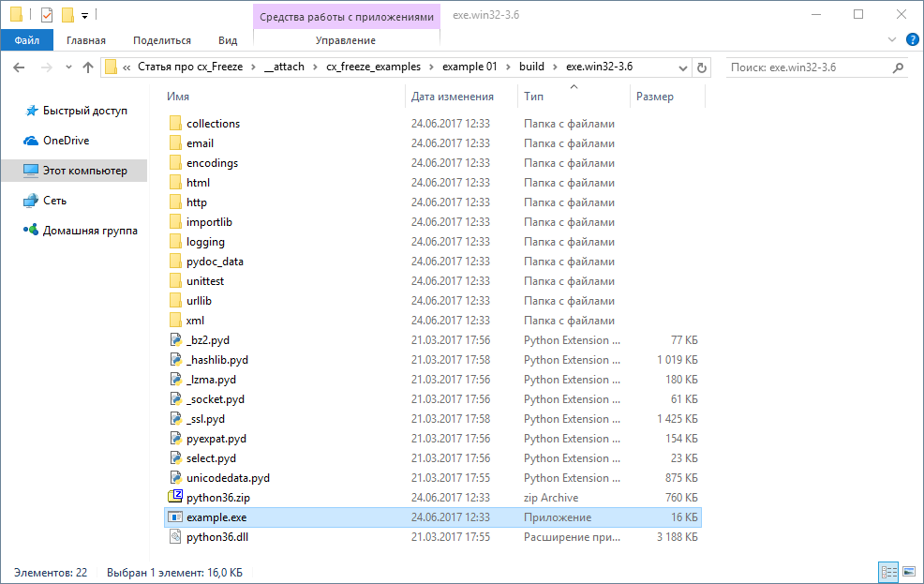Select the http folder name
924x584 pixels.
point(197,202)
